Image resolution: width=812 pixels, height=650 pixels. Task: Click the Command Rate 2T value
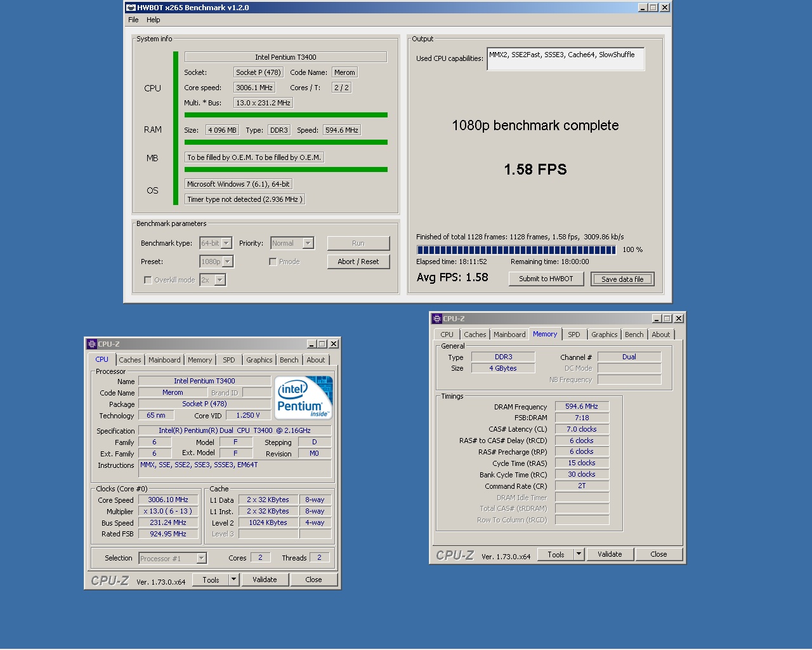pyautogui.click(x=582, y=486)
